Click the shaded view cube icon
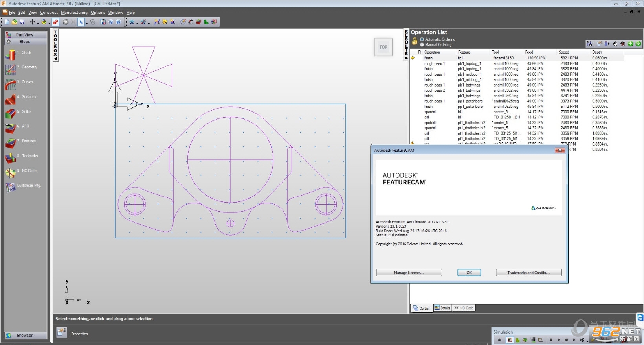This screenshot has width=644, height=345. (x=44, y=22)
